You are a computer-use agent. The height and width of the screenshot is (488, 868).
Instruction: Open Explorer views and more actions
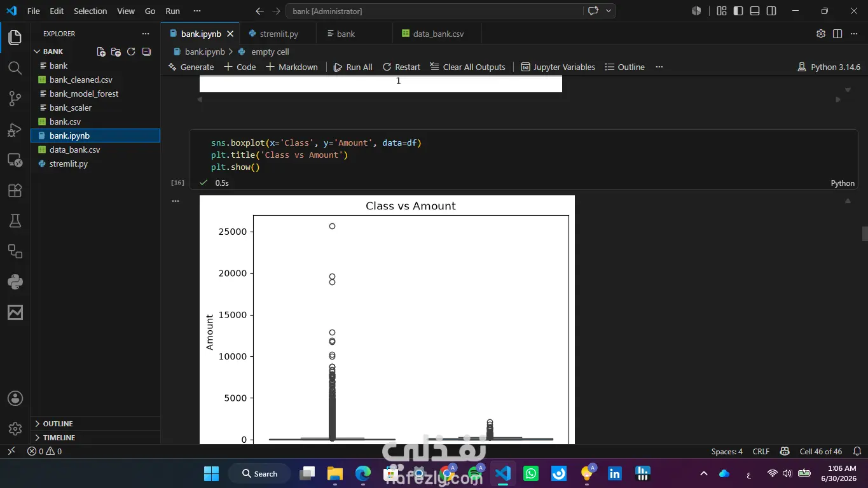[146, 34]
